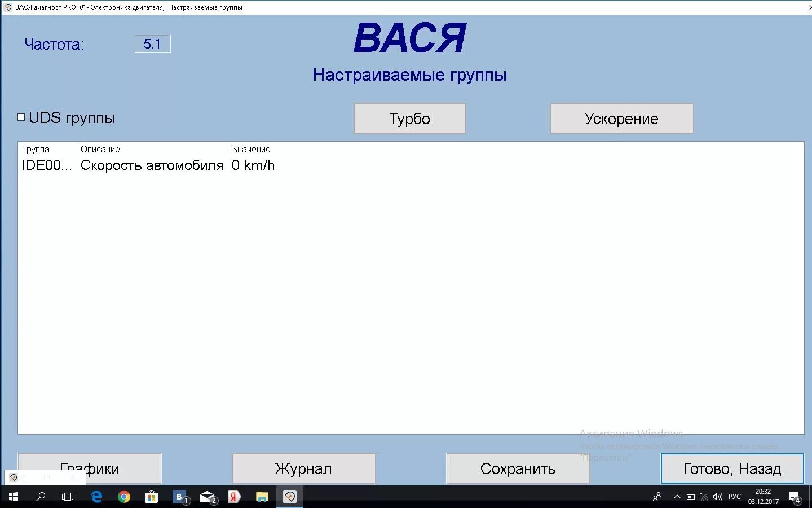Screen dimensions: 812x508
Task: Click the volume speaker icon in system tray
Action: pos(717,497)
